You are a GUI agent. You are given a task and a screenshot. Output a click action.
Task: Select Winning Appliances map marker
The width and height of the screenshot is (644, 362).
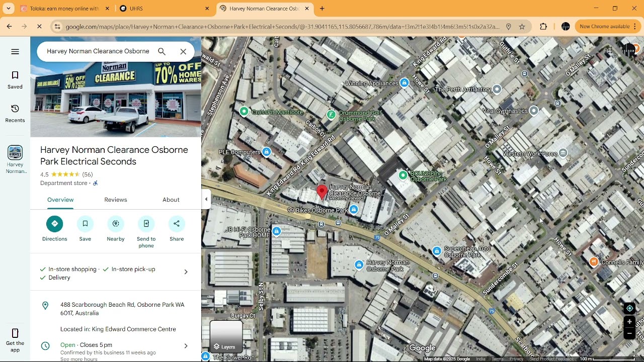pyautogui.click(x=404, y=83)
